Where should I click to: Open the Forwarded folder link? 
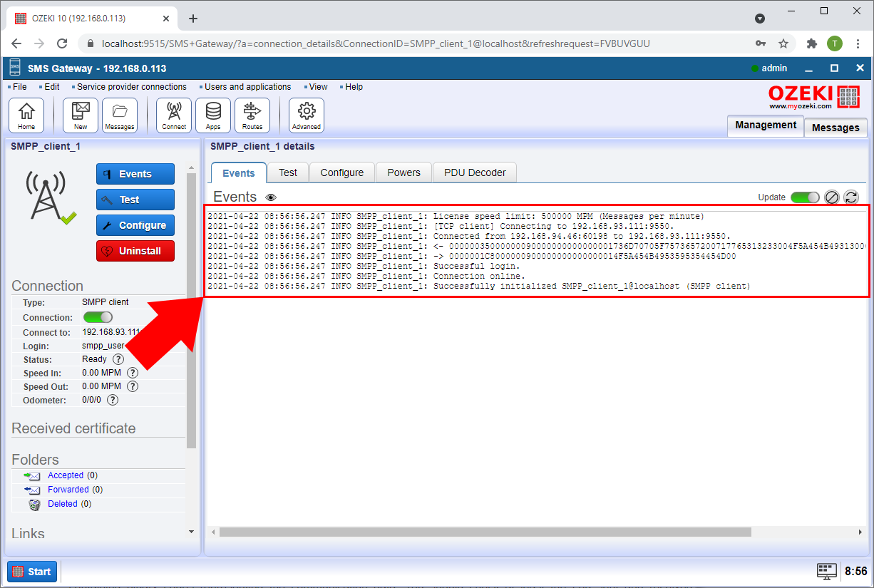pyautogui.click(x=68, y=490)
